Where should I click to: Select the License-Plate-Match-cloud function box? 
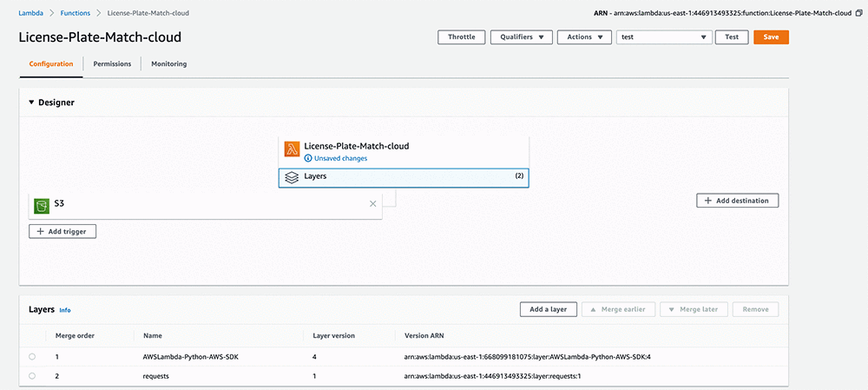[x=404, y=152]
